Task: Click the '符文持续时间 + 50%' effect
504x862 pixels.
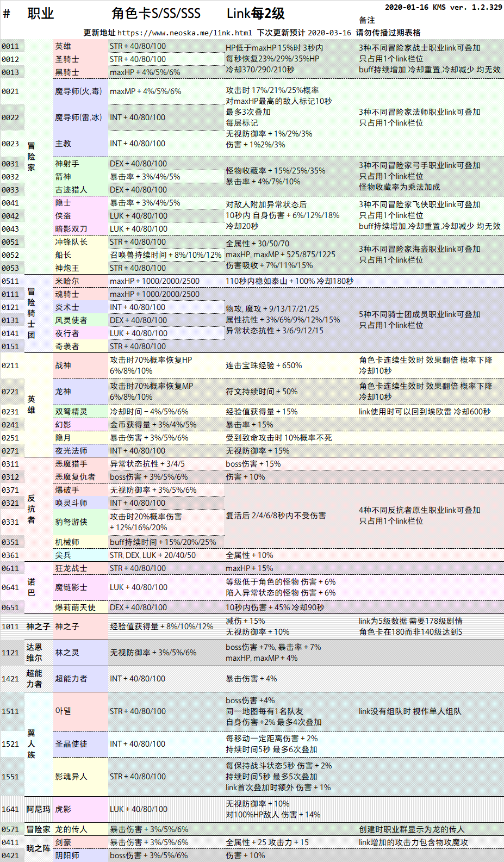Action: (262, 392)
